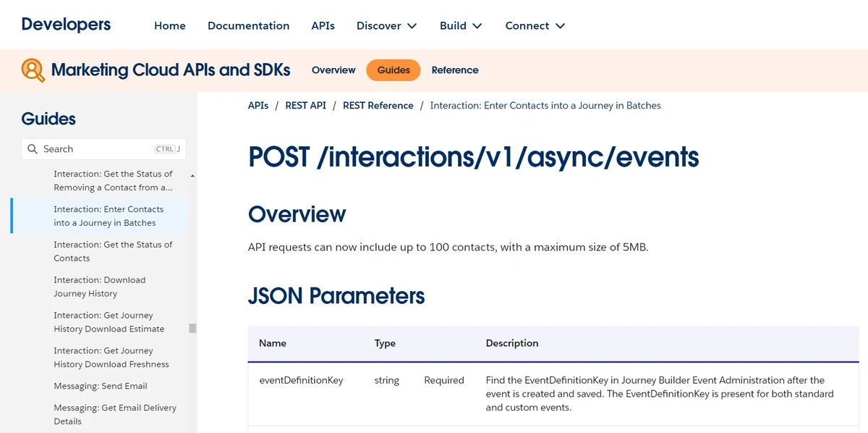Open 'Messaging: Send Email' guide
This screenshot has height=433, width=868.
(x=101, y=386)
